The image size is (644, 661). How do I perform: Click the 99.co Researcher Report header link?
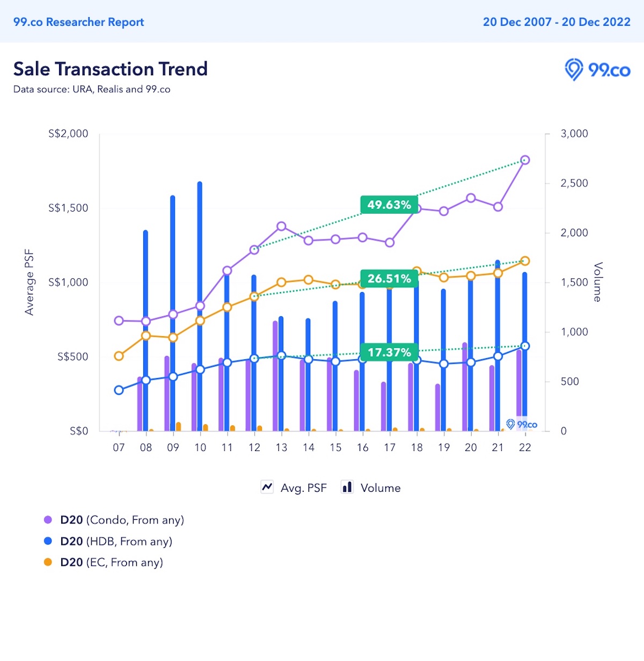(x=79, y=22)
